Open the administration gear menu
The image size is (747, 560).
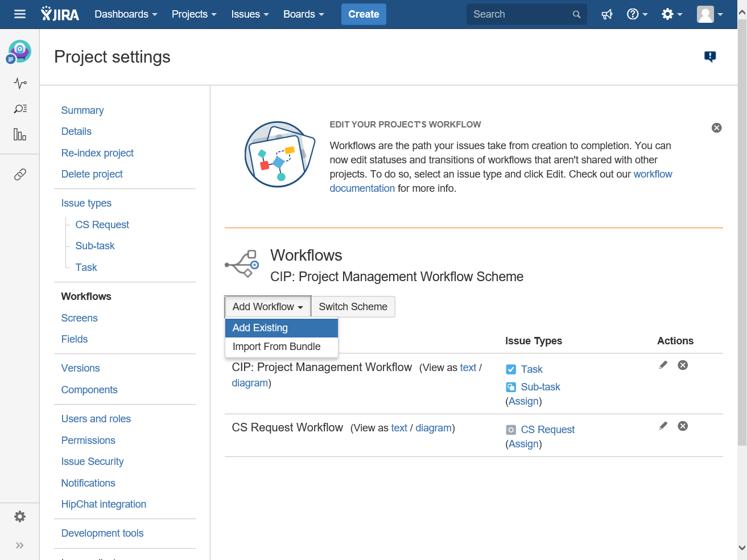coord(672,14)
